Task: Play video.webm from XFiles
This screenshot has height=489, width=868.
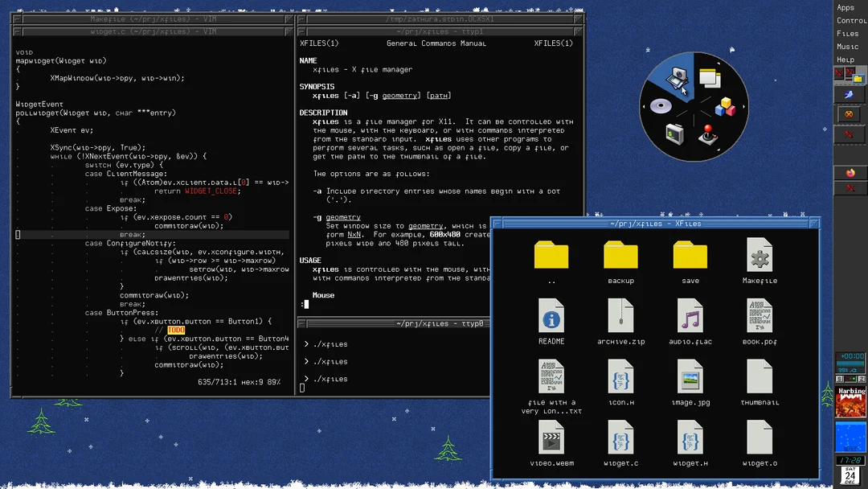Action: (551, 439)
